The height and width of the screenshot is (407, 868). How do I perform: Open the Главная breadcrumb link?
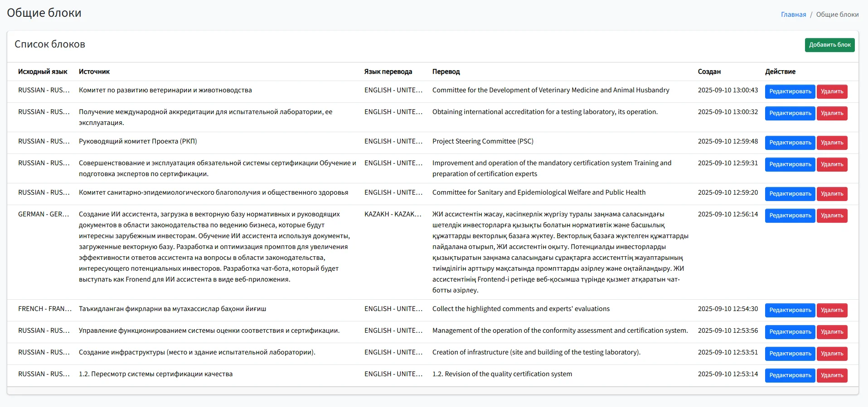click(x=793, y=14)
